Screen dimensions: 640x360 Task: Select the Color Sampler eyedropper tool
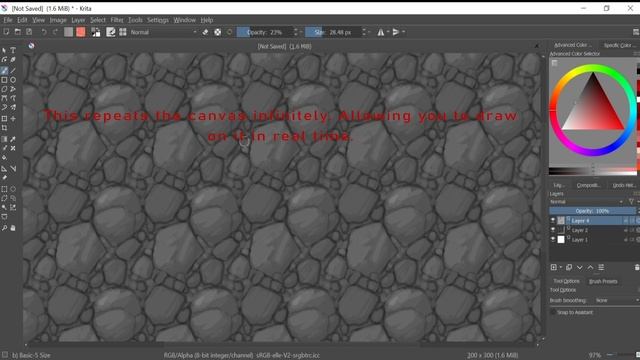coord(13,139)
